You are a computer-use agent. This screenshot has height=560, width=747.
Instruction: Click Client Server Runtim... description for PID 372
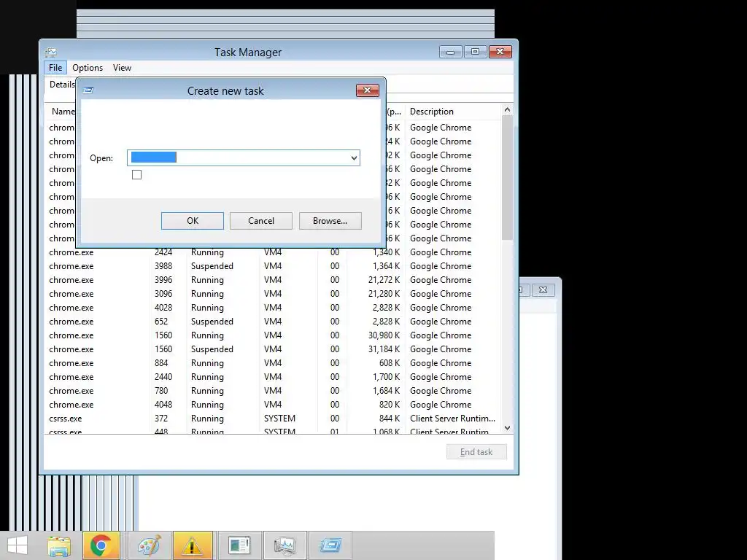point(452,418)
